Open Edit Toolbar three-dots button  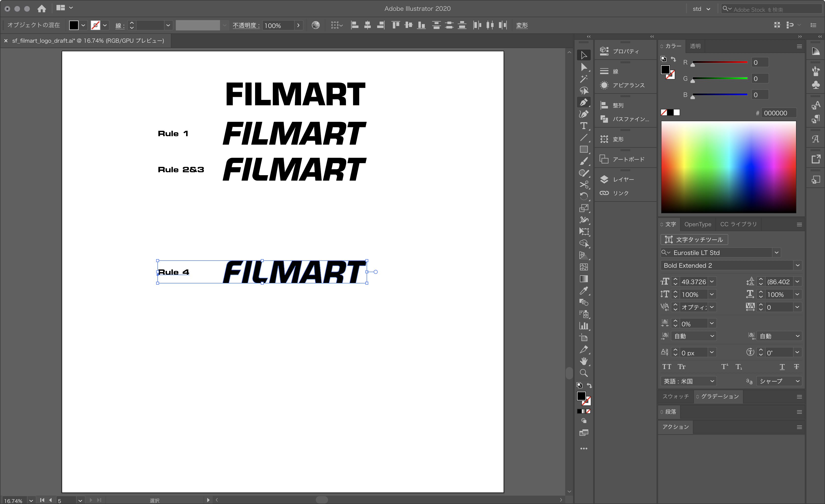(x=584, y=449)
